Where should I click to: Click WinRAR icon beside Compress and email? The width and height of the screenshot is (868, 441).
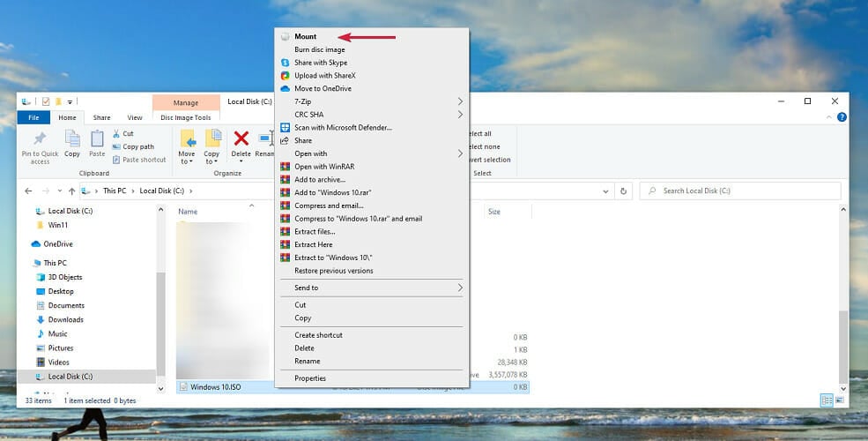286,206
